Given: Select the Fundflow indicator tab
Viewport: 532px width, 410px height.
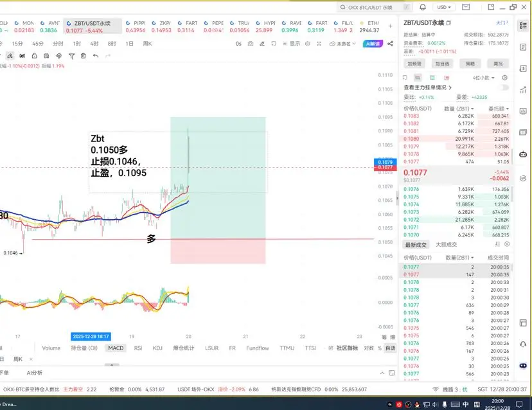Looking at the screenshot, I should (x=258, y=348).
